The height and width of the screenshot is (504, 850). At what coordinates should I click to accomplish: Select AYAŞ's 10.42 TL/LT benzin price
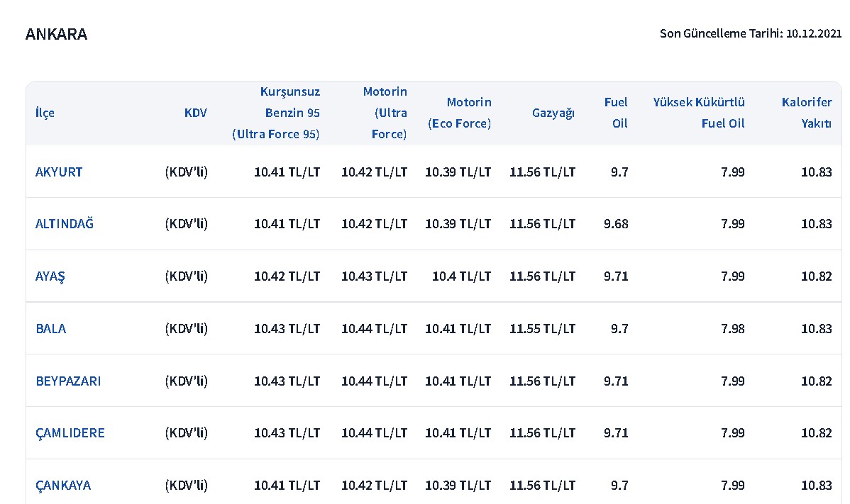tap(287, 276)
